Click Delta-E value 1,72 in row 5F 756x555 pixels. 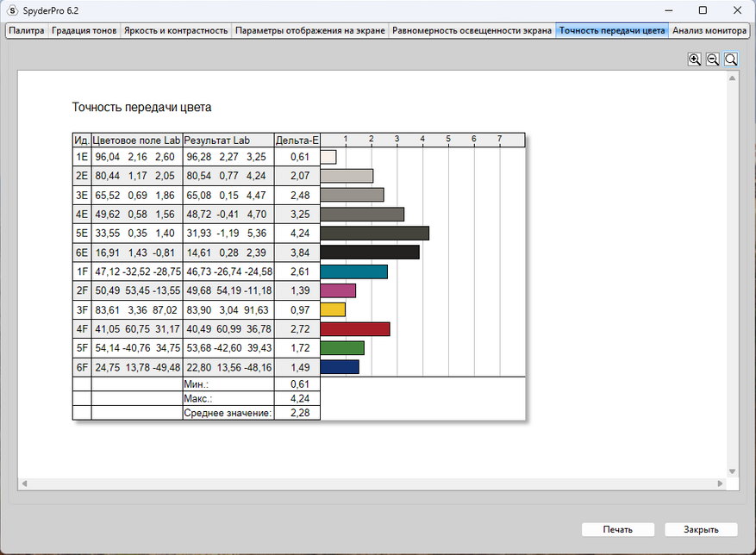[x=300, y=348]
